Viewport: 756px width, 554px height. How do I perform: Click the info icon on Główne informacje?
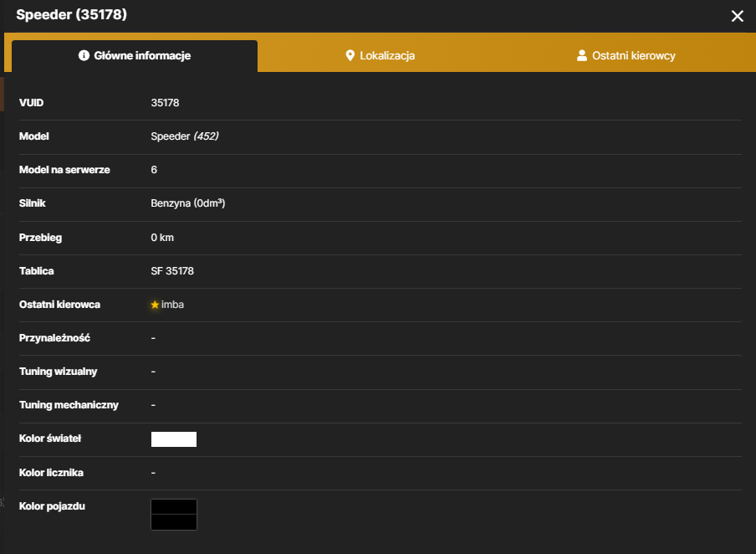(x=84, y=55)
